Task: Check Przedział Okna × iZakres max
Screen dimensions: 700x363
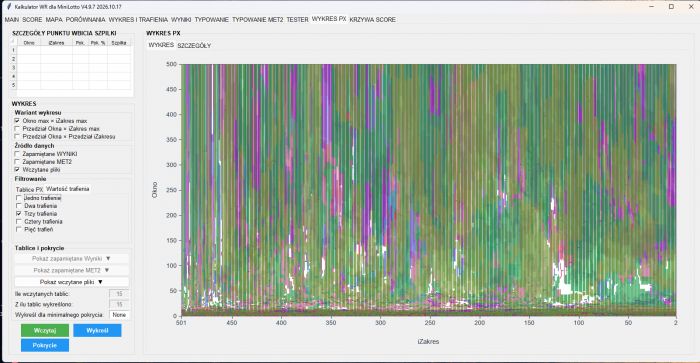Action: click(x=17, y=129)
